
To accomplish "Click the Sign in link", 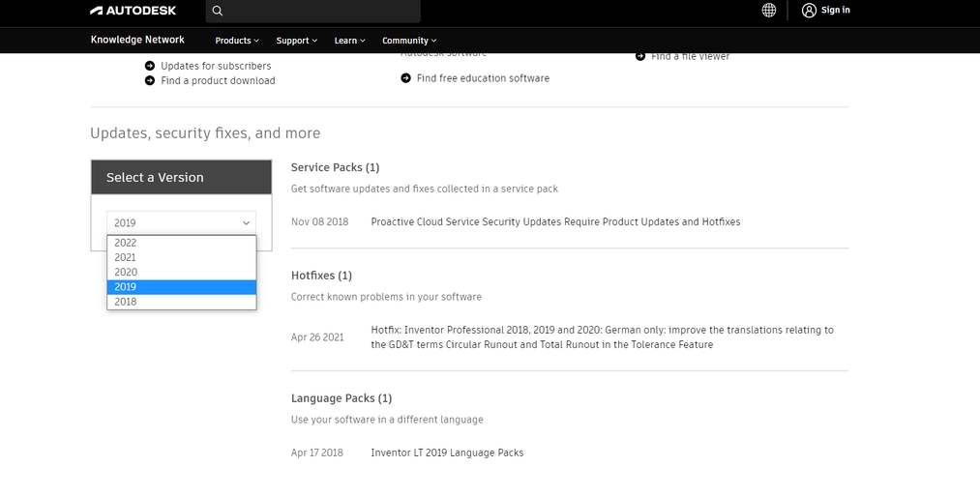I will pos(836,10).
